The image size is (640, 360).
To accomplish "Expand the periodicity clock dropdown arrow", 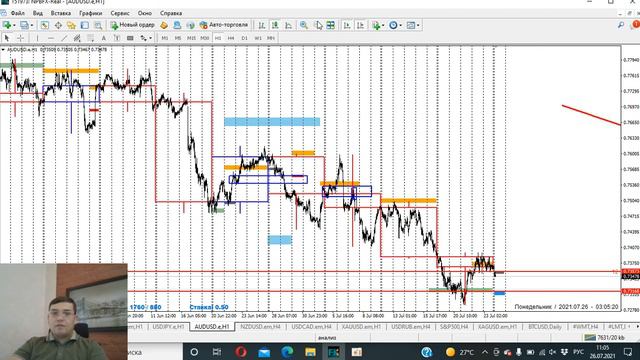I will click(x=400, y=25).
